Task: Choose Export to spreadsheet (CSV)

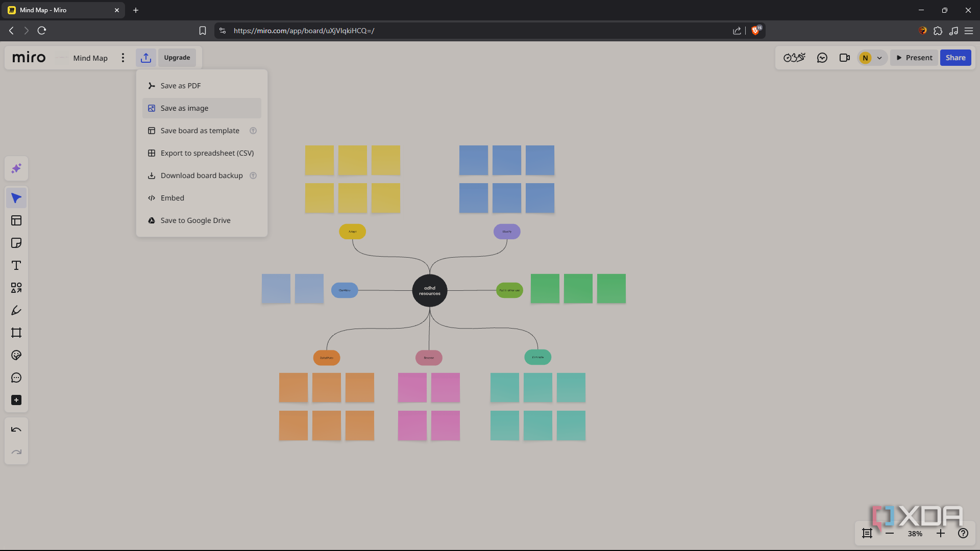Action: point(207,153)
